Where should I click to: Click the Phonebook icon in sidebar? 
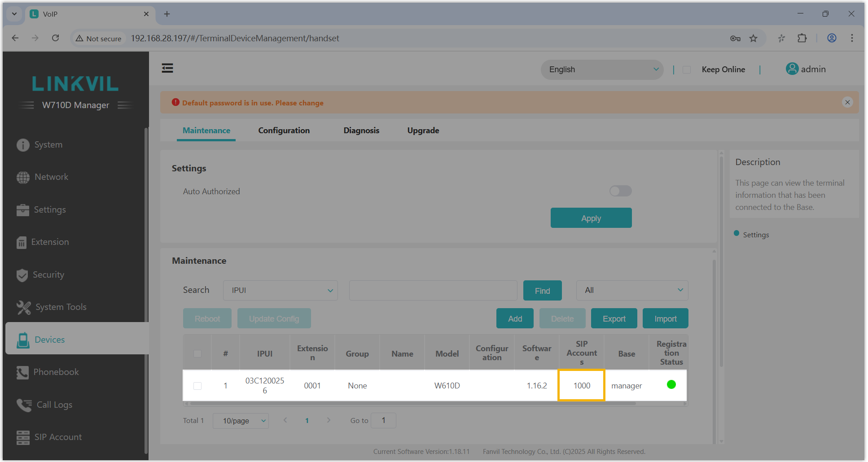tap(22, 372)
